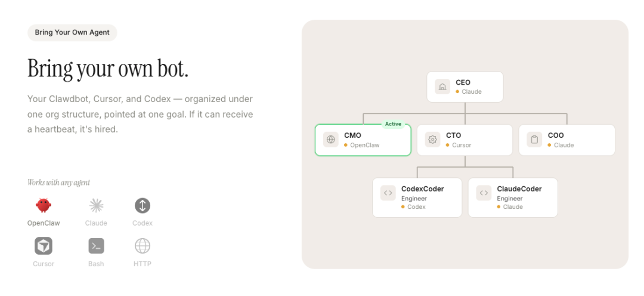
Task: Click the Claude starburst icon
Action: point(96,206)
